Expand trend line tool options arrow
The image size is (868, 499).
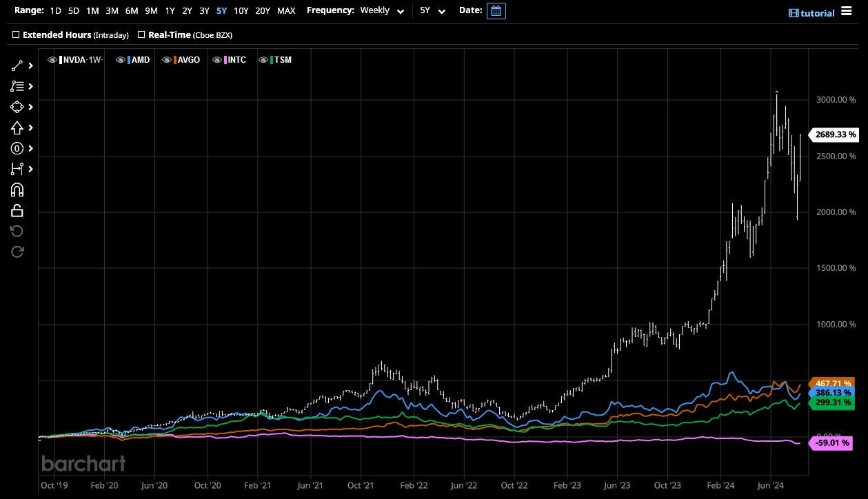(x=30, y=66)
